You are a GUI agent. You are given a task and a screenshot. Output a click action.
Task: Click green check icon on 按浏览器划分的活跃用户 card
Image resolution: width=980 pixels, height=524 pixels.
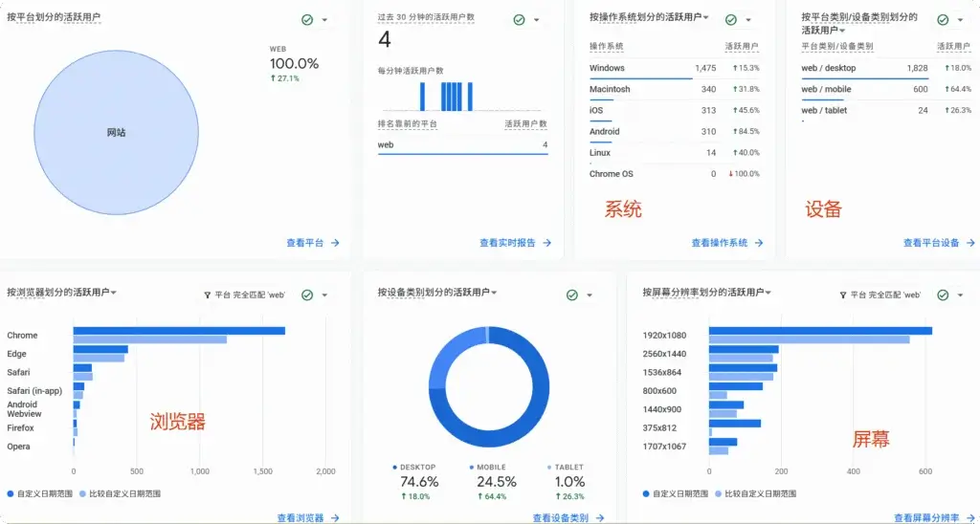pyautogui.click(x=307, y=295)
